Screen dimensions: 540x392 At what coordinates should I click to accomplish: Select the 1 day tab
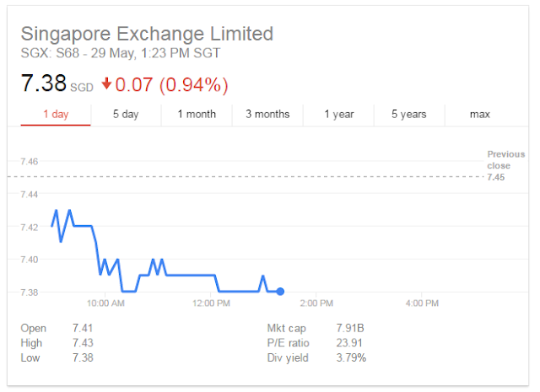point(56,114)
